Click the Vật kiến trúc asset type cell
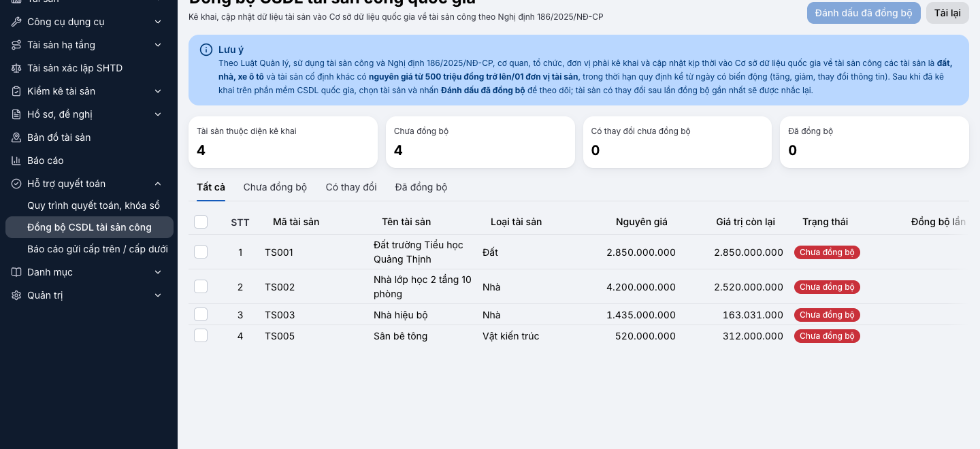This screenshot has height=449, width=980. (x=511, y=336)
